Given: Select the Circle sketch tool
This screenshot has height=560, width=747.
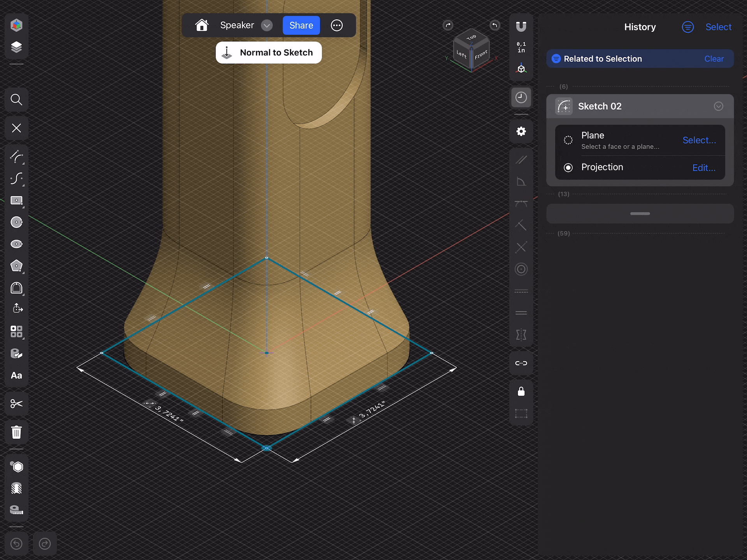Looking at the screenshot, I should pos(16,222).
